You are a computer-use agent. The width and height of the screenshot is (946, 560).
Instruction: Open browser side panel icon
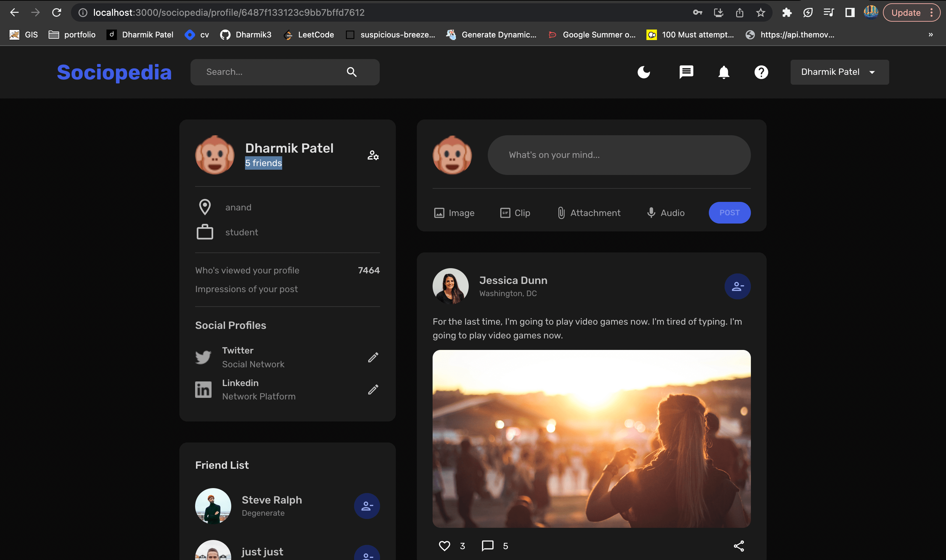(x=849, y=12)
